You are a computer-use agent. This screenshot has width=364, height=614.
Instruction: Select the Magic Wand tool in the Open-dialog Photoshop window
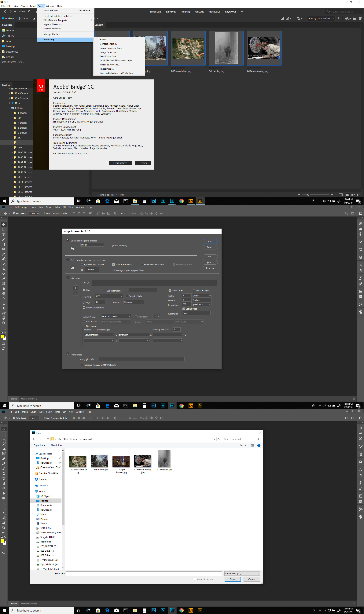(4, 444)
